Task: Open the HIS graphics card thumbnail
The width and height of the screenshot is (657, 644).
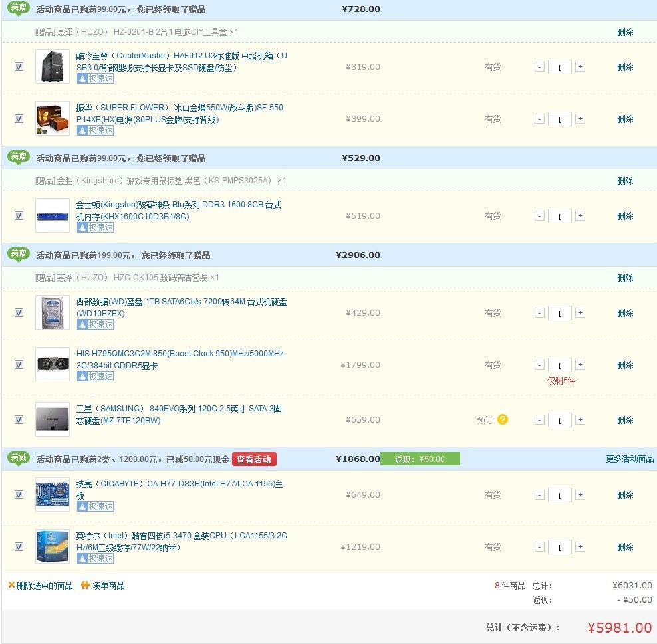Action: [53, 364]
